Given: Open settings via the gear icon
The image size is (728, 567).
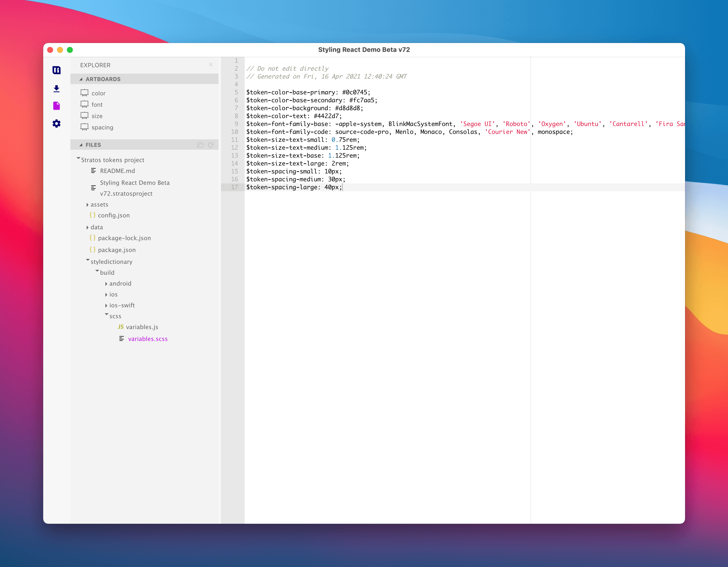Looking at the screenshot, I should 57,124.
